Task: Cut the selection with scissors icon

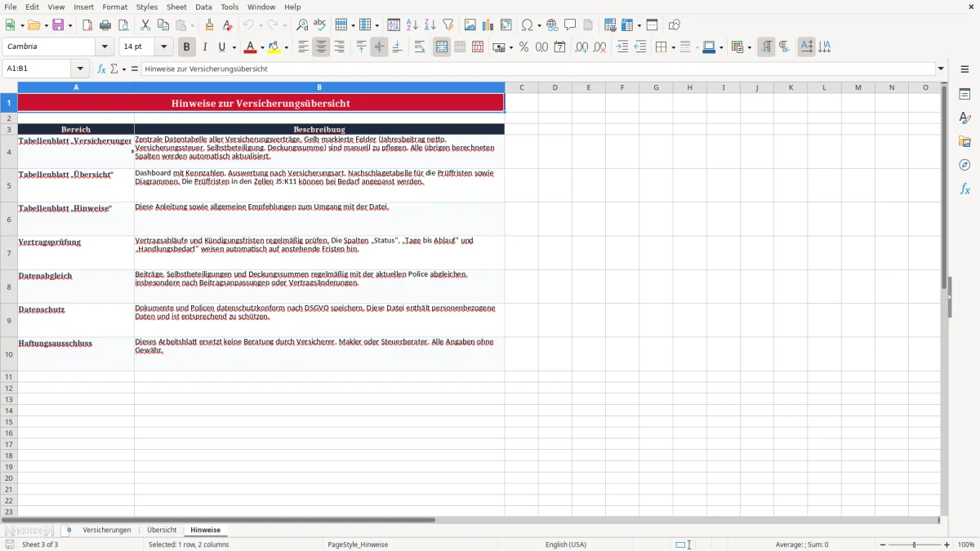Action: (145, 25)
